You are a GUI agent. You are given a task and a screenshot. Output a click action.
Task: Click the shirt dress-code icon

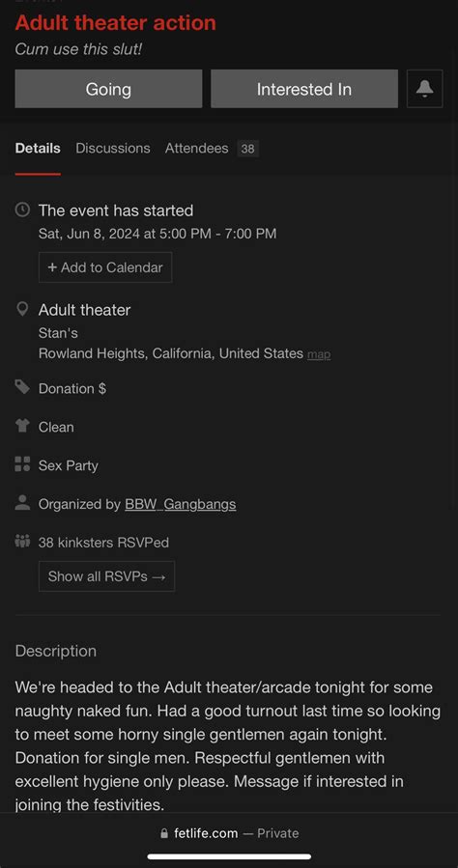tap(22, 426)
